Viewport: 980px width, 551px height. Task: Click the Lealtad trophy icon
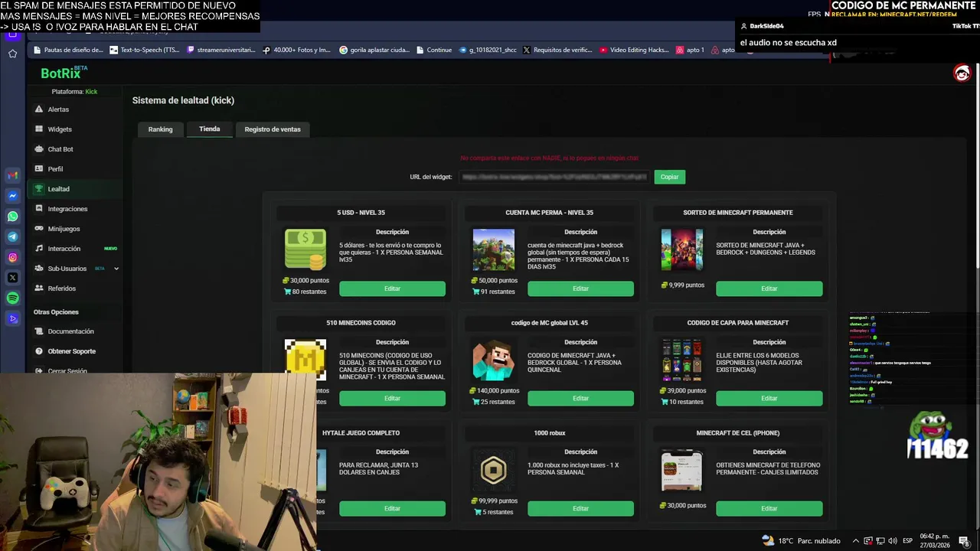(x=39, y=189)
